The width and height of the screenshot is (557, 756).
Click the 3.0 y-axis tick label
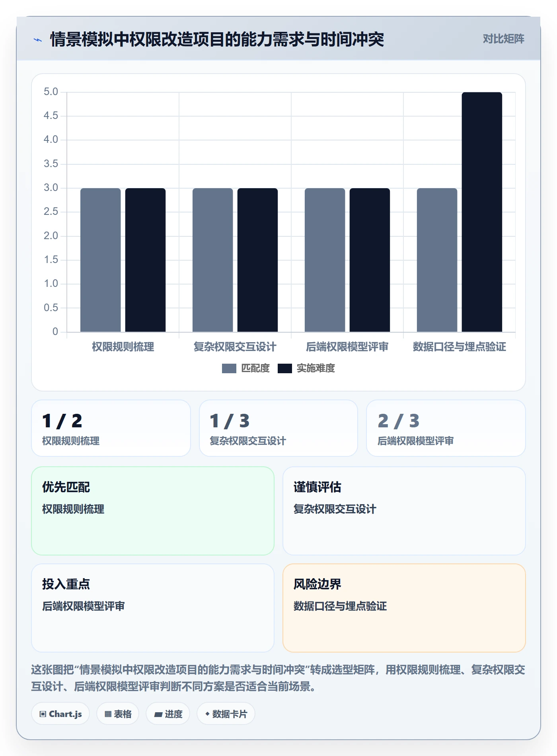click(x=51, y=188)
